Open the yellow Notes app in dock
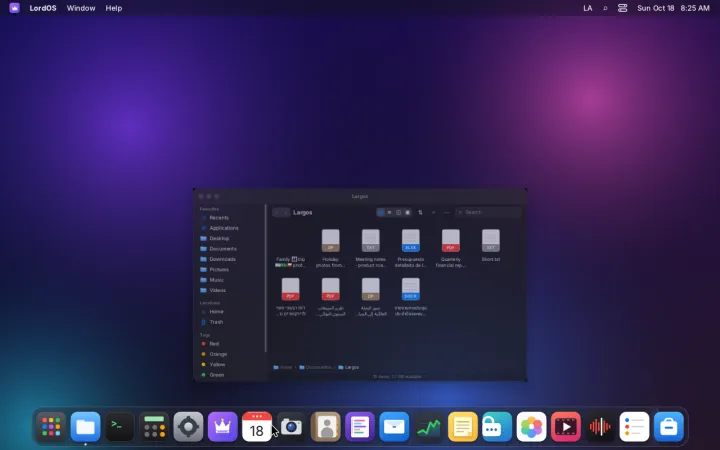720x450 pixels. coord(462,427)
